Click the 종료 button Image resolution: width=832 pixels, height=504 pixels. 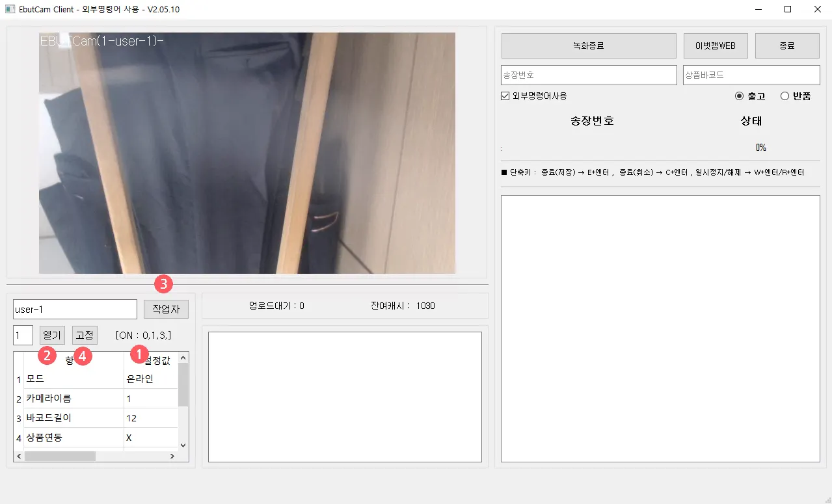click(x=787, y=46)
